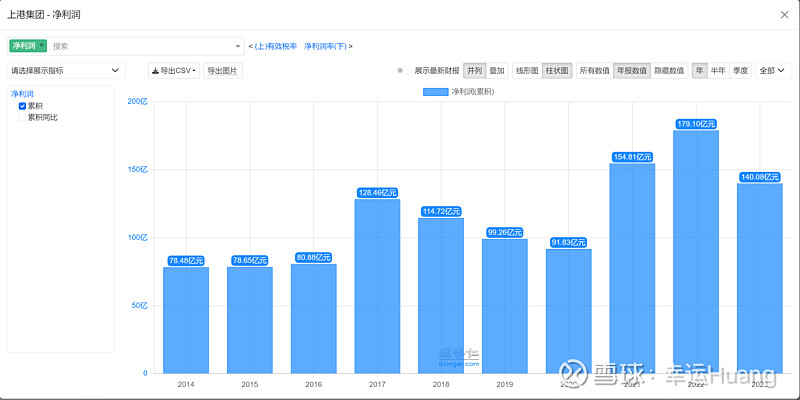Switch to 线形图 chart type
The image size is (800, 400).
click(528, 71)
